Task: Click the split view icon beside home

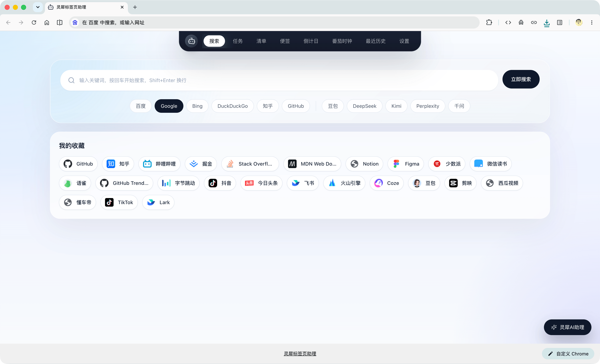Action: [x=60, y=22]
